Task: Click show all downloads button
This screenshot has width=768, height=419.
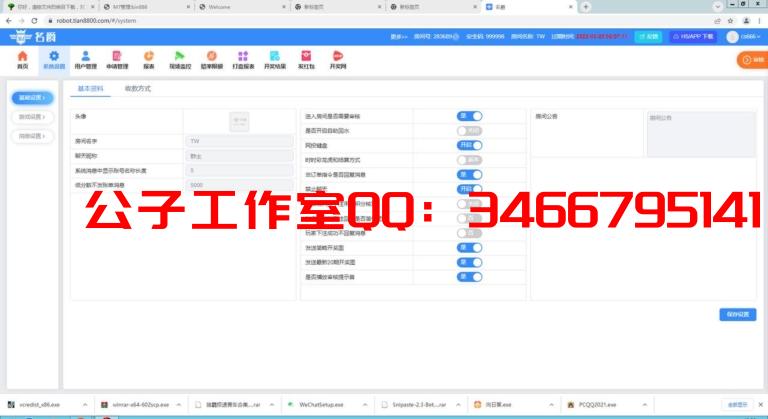Action: pyautogui.click(x=737, y=405)
